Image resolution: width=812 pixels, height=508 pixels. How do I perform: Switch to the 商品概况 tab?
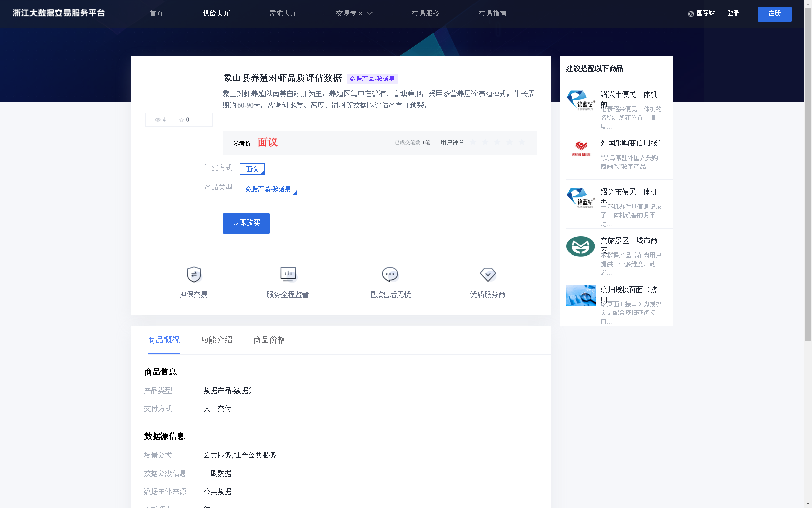164,340
